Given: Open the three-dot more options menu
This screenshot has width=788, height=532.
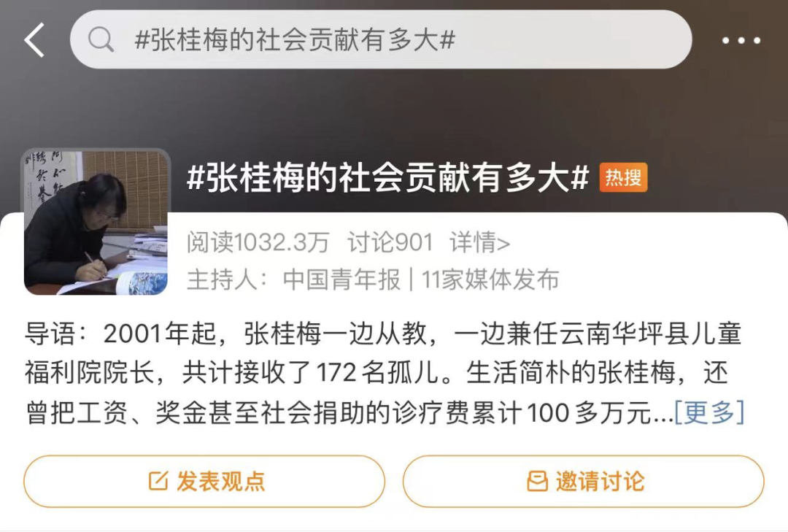Looking at the screenshot, I should (x=741, y=40).
